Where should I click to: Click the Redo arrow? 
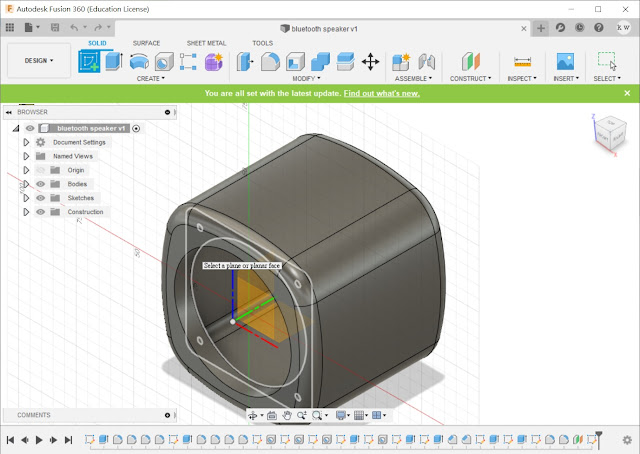pos(98,27)
